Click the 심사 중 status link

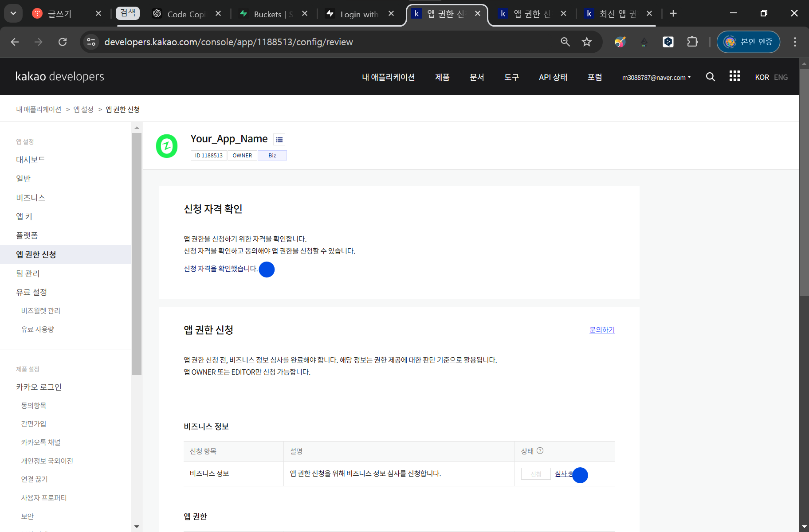pyautogui.click(x=565, y=474)
